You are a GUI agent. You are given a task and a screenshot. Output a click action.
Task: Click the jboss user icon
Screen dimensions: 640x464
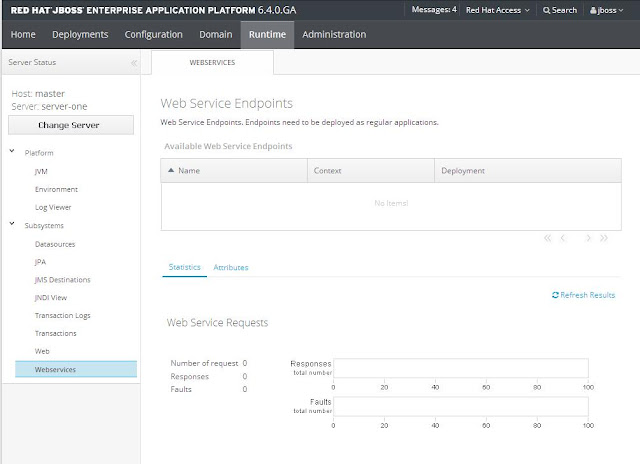click(593, 11)
